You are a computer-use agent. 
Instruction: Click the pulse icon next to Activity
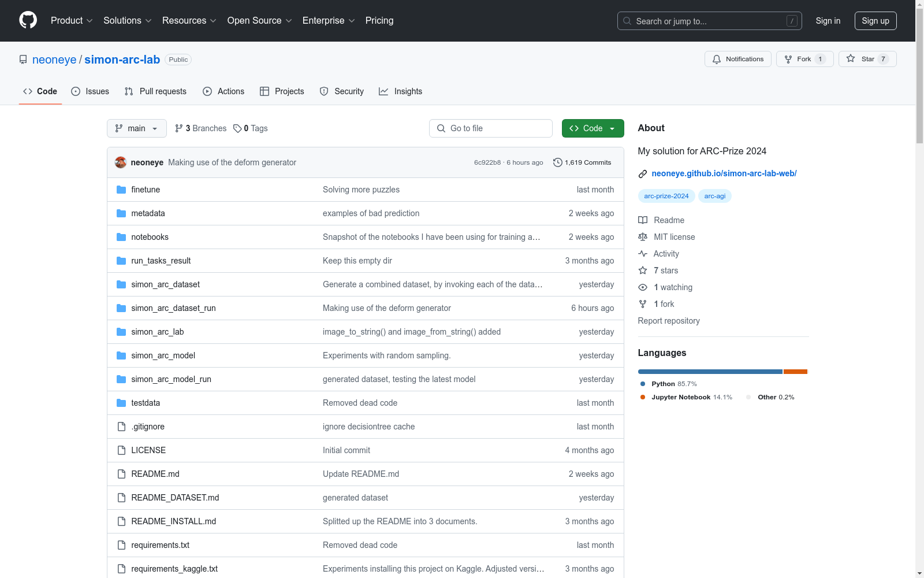click(643, 254)
